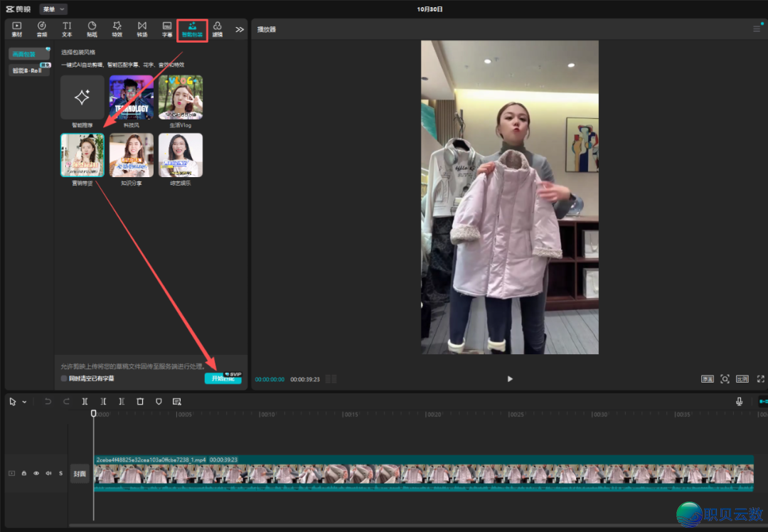Switch to the 文本 text tab
The image size is (768, 532).
coord(67,29)
